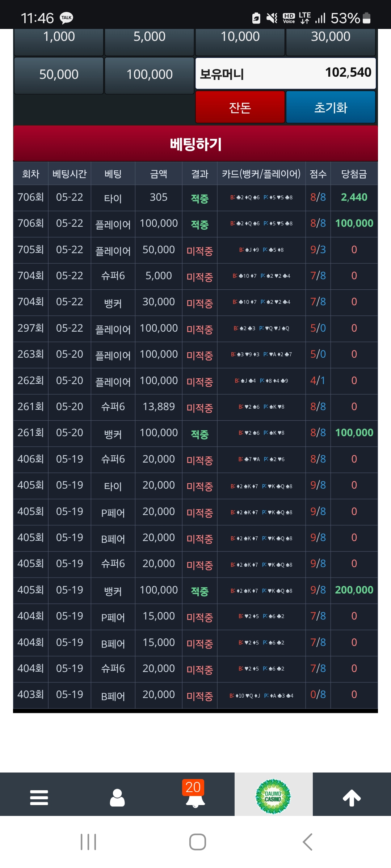Tap the B페어 cell in 403회 row
391x868 pixels.
click(113, 696)
